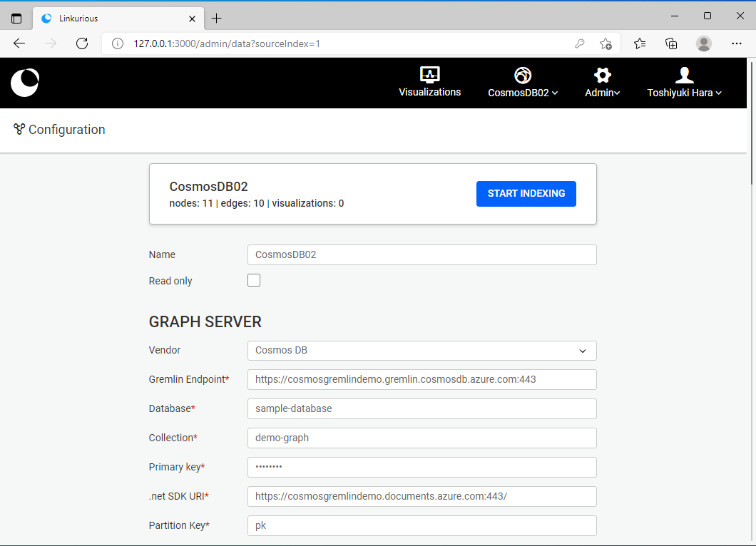756x546 pixels.
Task: Click the site information icon
Action: coord(117,44)
